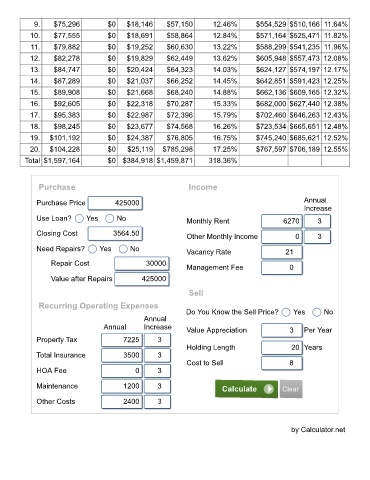The image size is (370, 480).
Task: Select No for Use Loan
Action: click(110, 219)
